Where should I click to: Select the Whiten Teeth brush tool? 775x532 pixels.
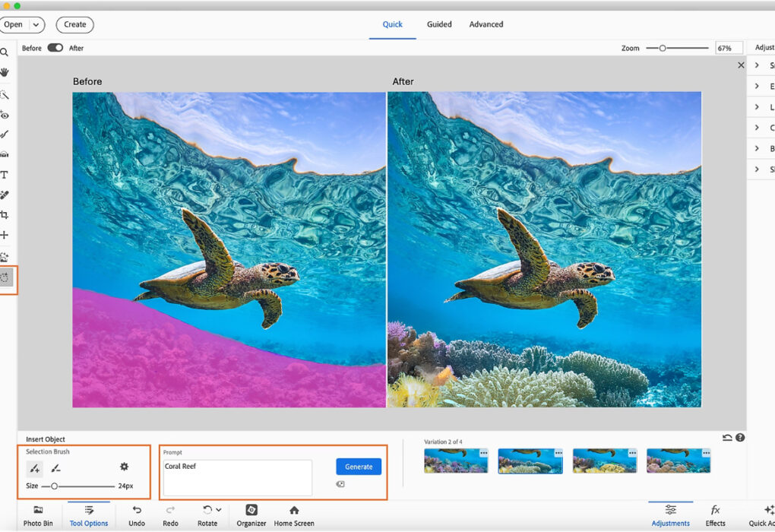click(x=5, y=135)
